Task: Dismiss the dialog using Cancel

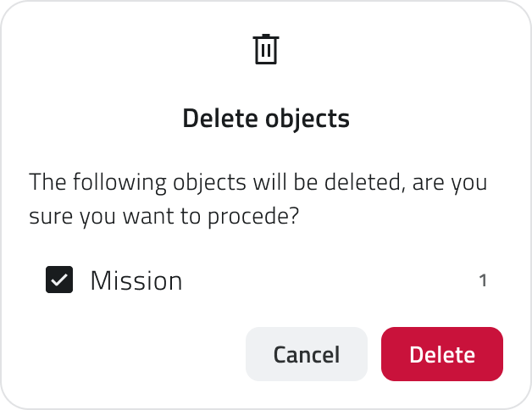Action: click(x=306, y=354)
